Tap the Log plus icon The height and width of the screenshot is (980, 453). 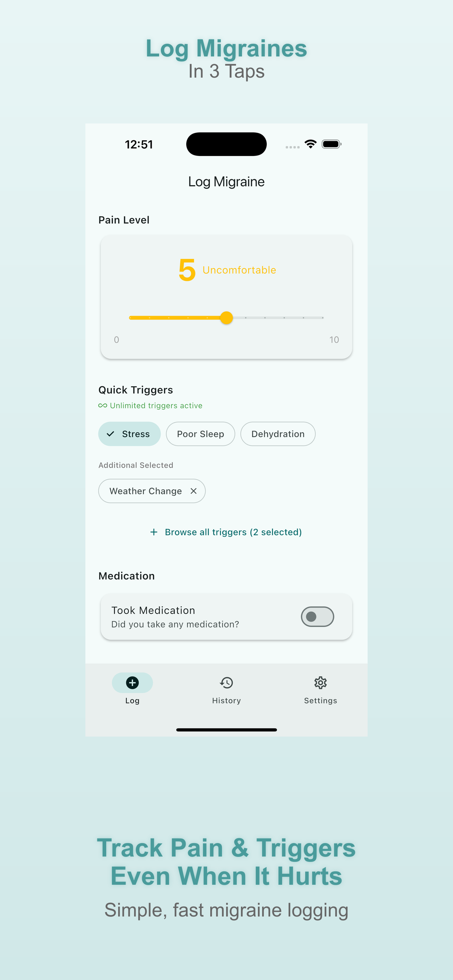click(132, 683)
